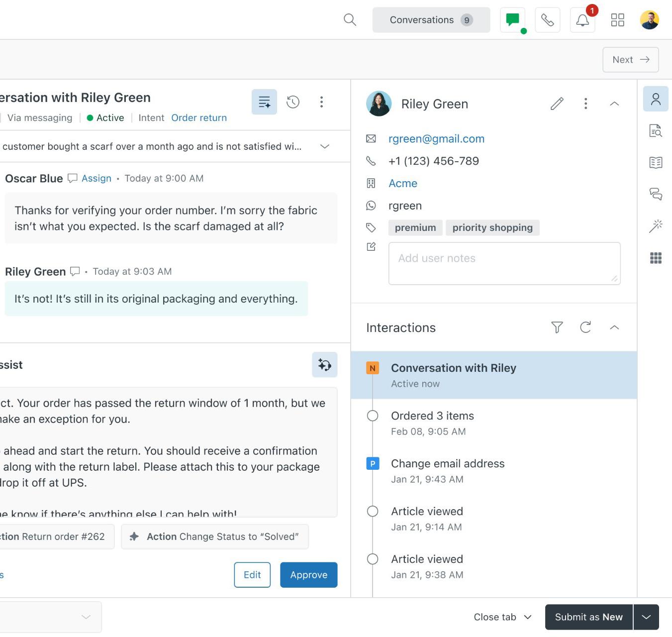Open the search magnifier icon
The height and width of the screenshot is (637, 672).
pyautogui.click(x=350, y=20)
